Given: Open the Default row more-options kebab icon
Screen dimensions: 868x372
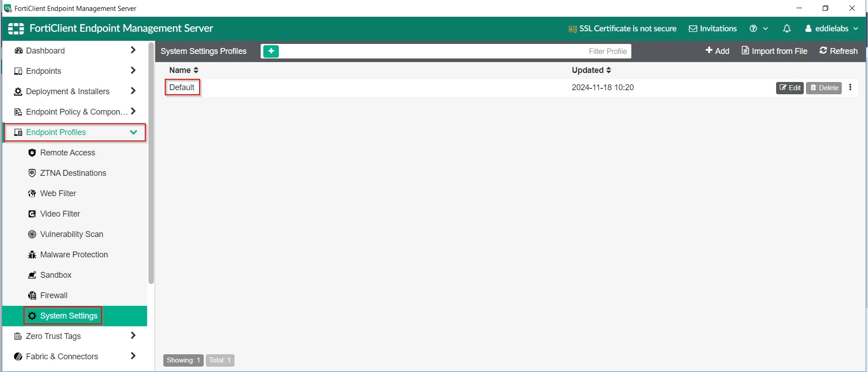Looking at the screenshot, I should (x=850, y=87).
